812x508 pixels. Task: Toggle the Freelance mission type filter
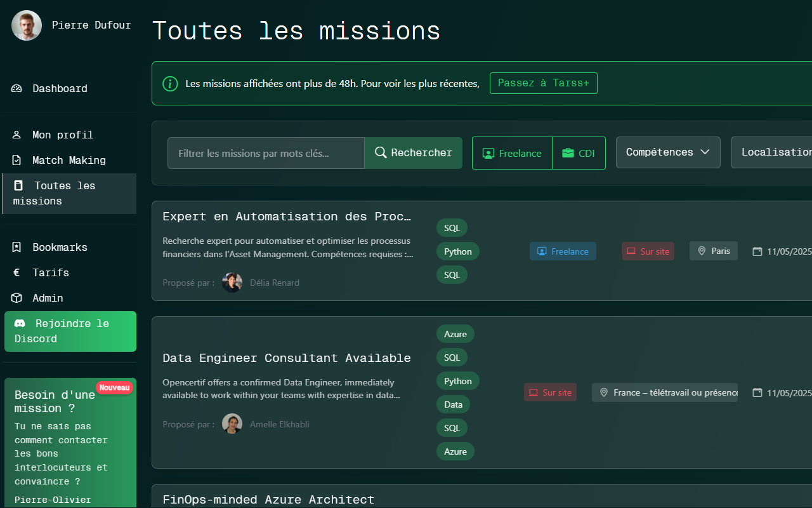pos(512,153)
